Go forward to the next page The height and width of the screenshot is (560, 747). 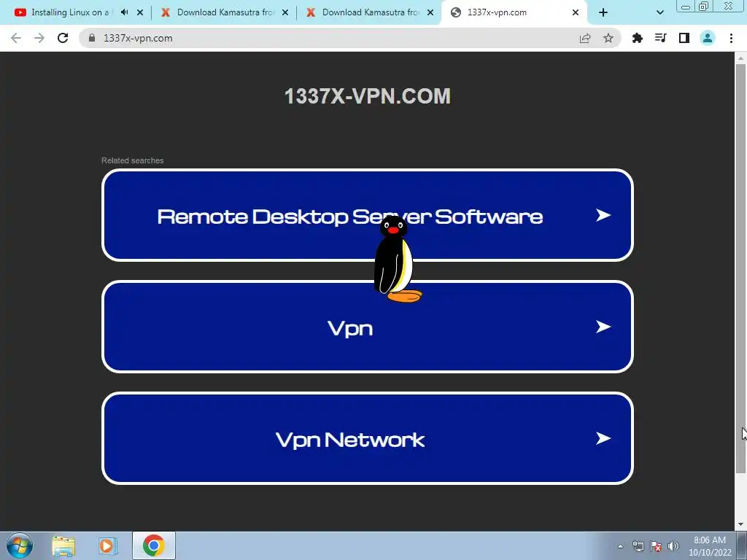click(x=39, y=38)
